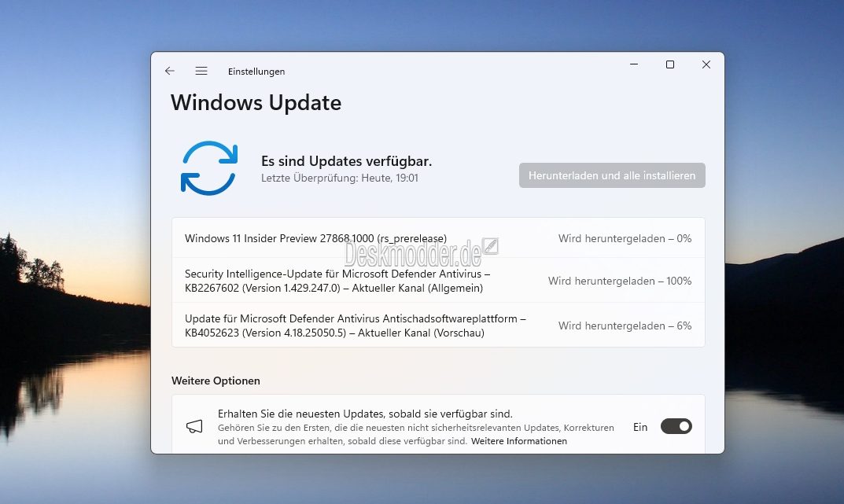Click the Wird heruntergeladen – 6% status

pyautogui.click(x=625, y=326)
